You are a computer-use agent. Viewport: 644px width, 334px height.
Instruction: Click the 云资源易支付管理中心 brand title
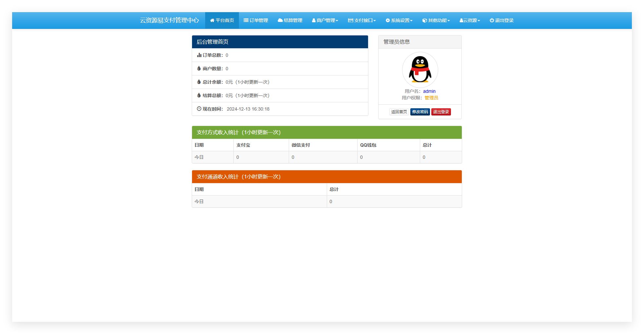[169, 20]
